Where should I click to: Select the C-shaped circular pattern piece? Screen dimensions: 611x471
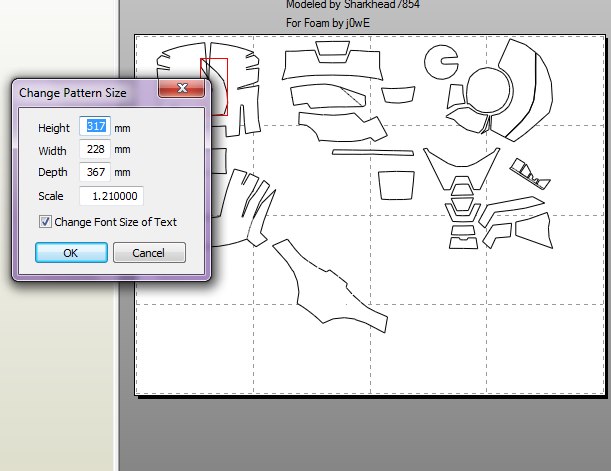pyautogui.click(x=441, y=62)
